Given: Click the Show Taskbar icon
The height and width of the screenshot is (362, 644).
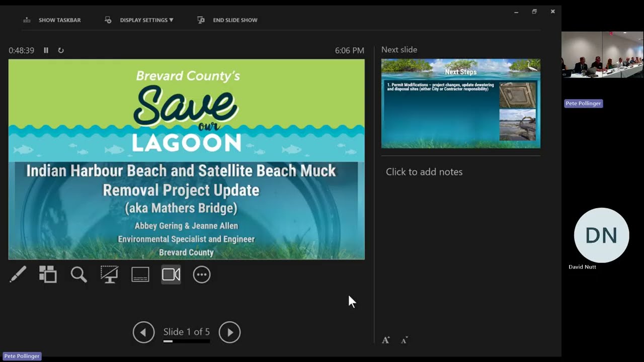Looking at the screenshot, I should click(x=27, y=20).
